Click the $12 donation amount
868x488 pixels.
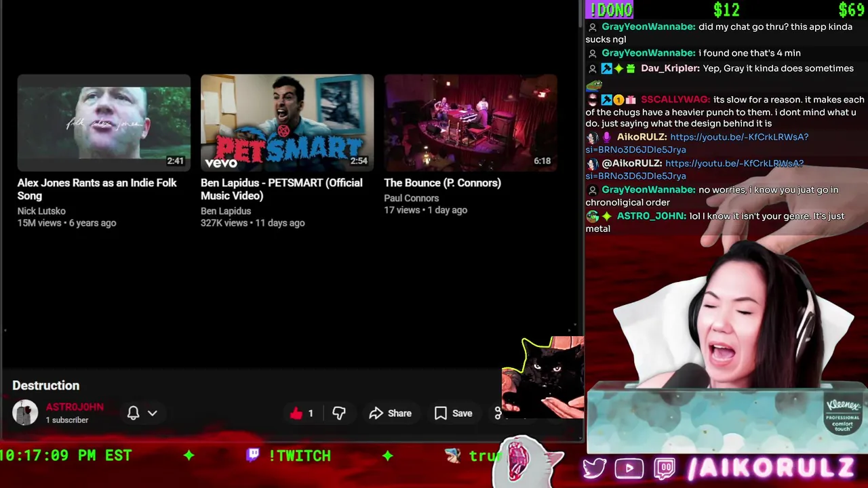pyautogui.click(x=726, y=9)
